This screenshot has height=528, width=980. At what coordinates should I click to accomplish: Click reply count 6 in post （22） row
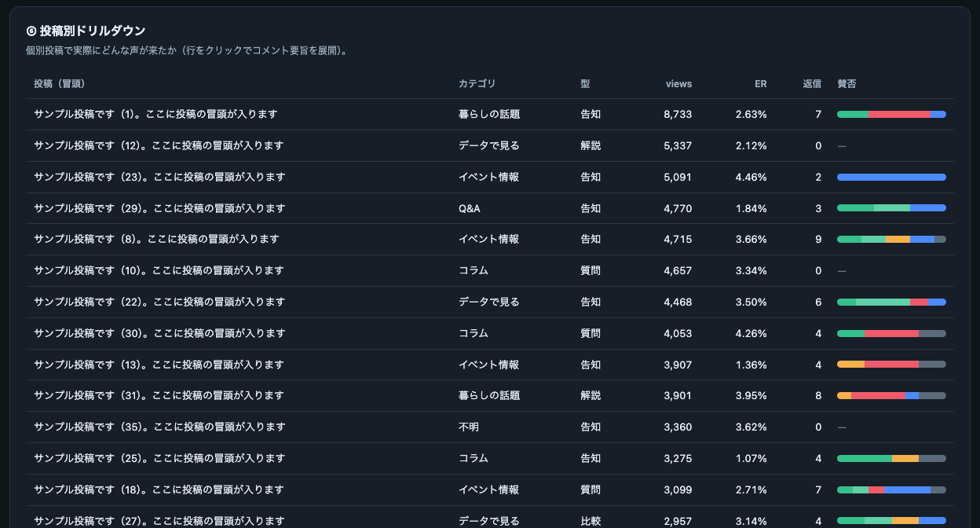click(x=818, y=302)
